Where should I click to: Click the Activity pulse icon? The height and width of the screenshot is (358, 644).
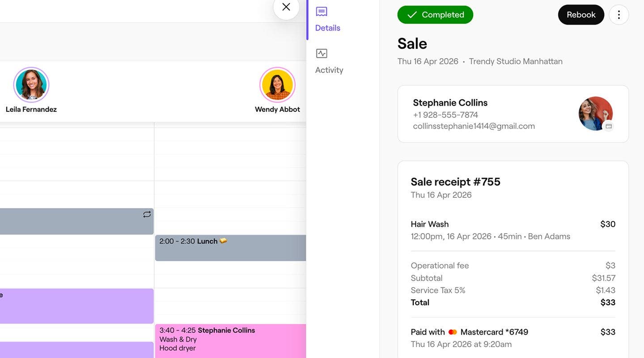pyautogui.click(x=322, y=54)
